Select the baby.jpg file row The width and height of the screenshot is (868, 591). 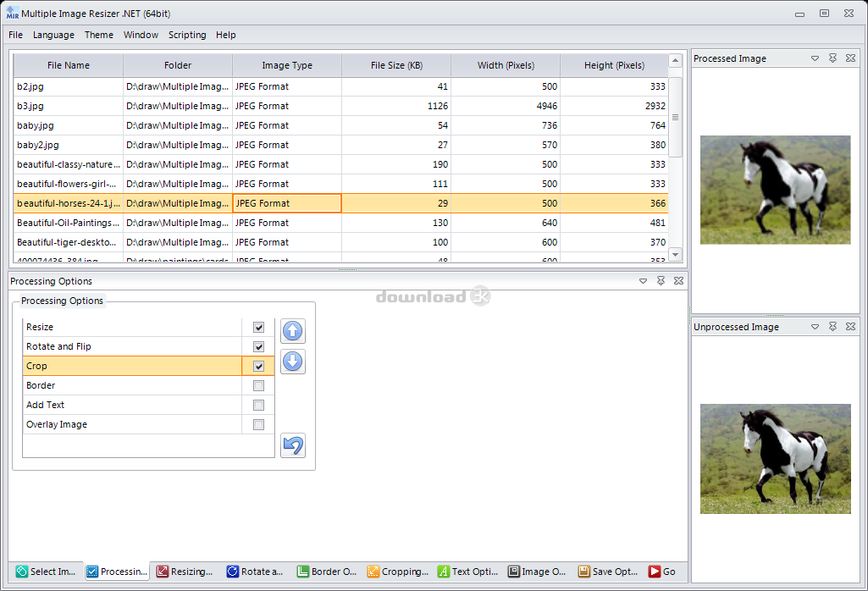pos(341,125)
